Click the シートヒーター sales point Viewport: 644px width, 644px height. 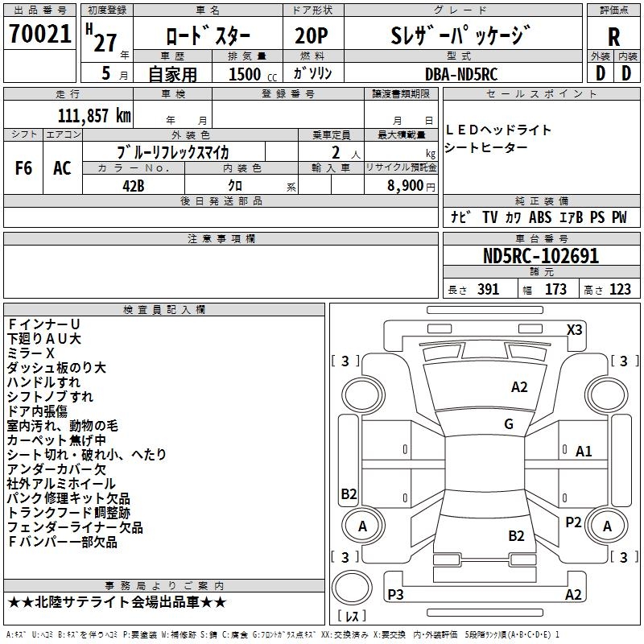click(486, 147)
